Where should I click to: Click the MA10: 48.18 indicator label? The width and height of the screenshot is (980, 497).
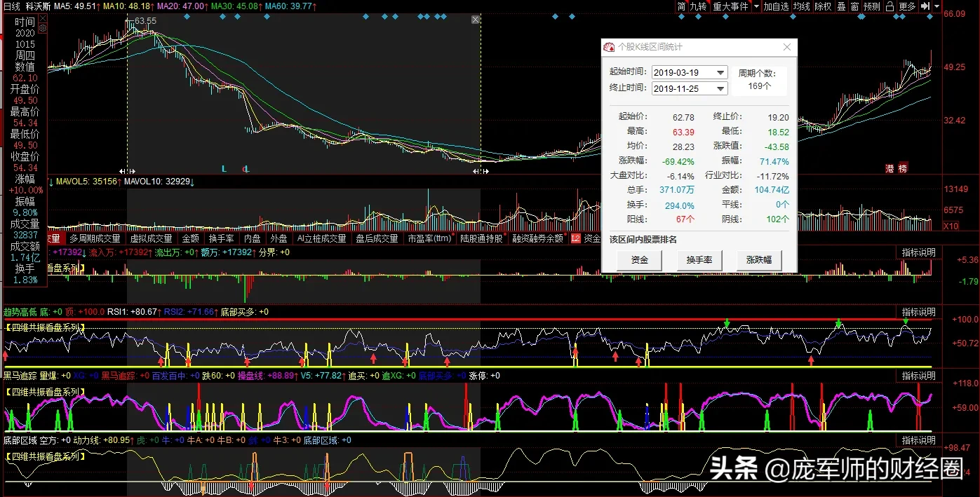(x=128, y=6)
